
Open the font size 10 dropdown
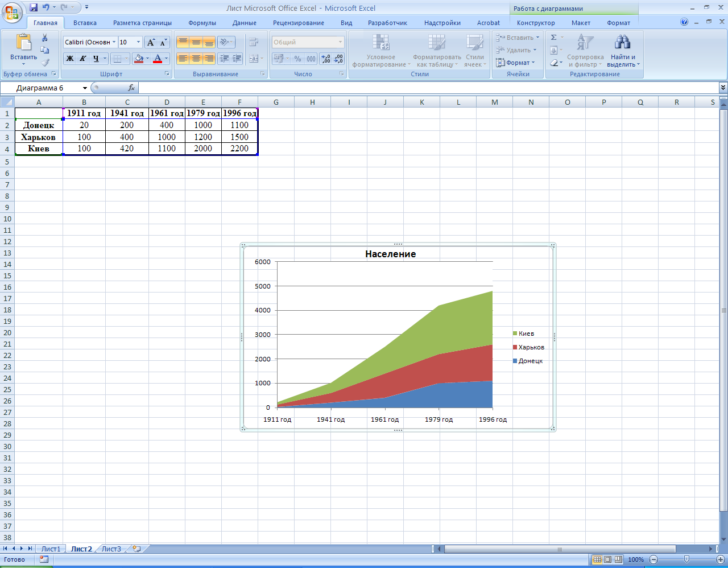tap(138, 42)
